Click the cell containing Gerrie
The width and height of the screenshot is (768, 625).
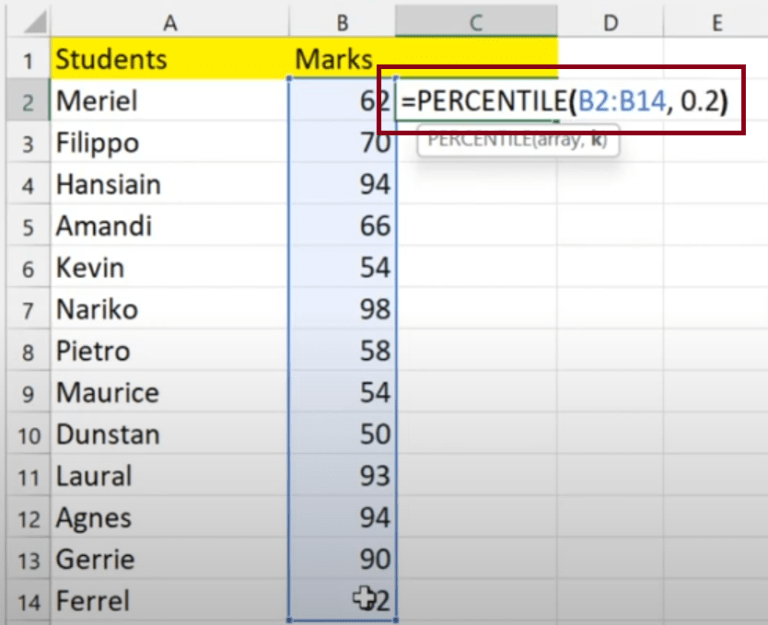(169, 559)
